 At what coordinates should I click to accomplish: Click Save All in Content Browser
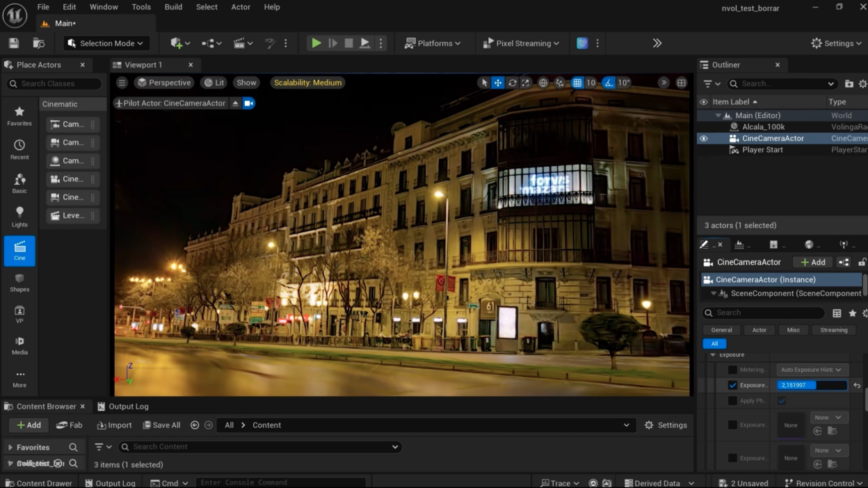tap(161, 425)
